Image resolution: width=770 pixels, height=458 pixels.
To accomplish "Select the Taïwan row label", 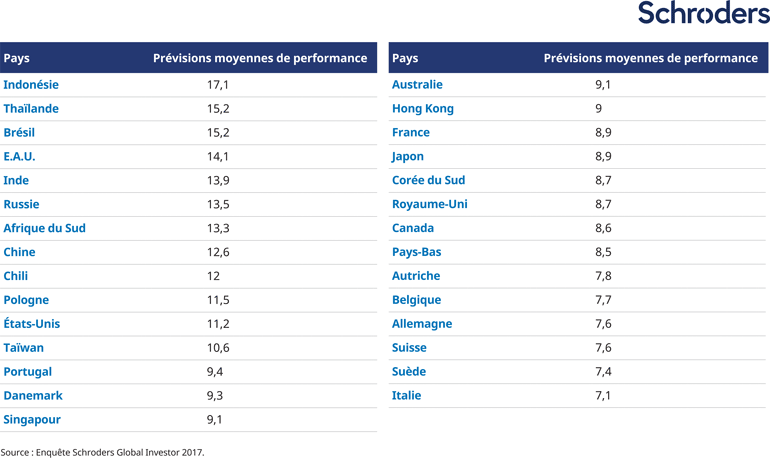I will coord(23,348).
